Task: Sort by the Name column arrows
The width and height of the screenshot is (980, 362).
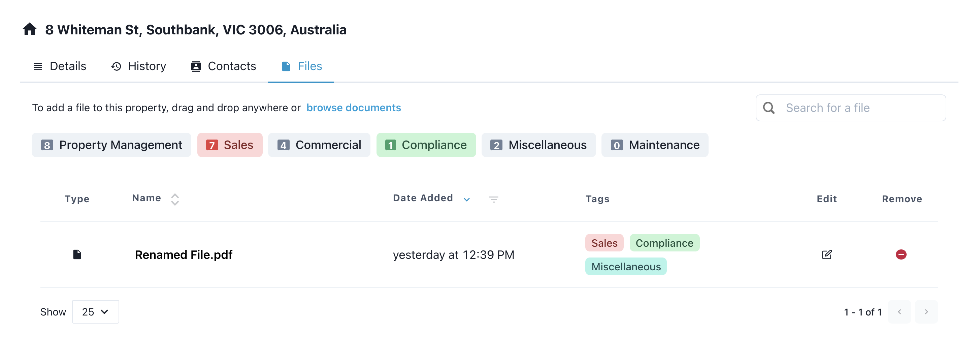Action: [x=175, y=199]
